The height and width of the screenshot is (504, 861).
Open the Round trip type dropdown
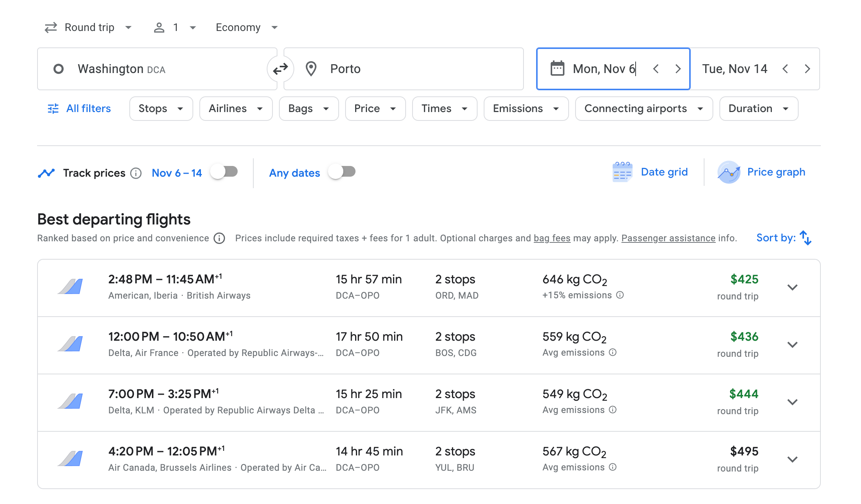point(89,28)
